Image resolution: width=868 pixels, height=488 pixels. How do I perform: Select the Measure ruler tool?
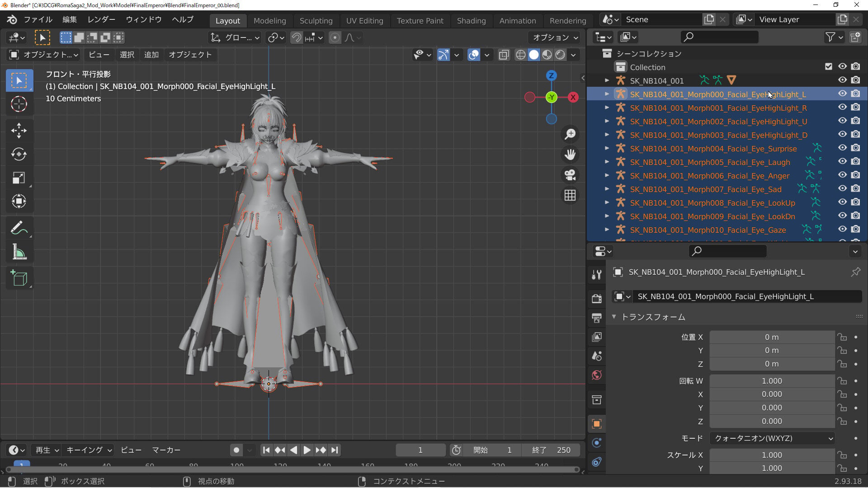(x=19, y=252)
